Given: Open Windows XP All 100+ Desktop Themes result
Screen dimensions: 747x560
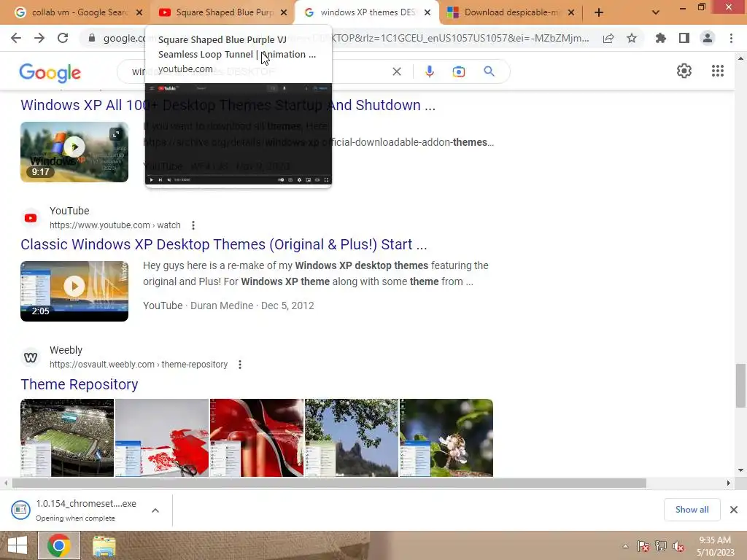Looking at the screenshot, I should point(228,105).
